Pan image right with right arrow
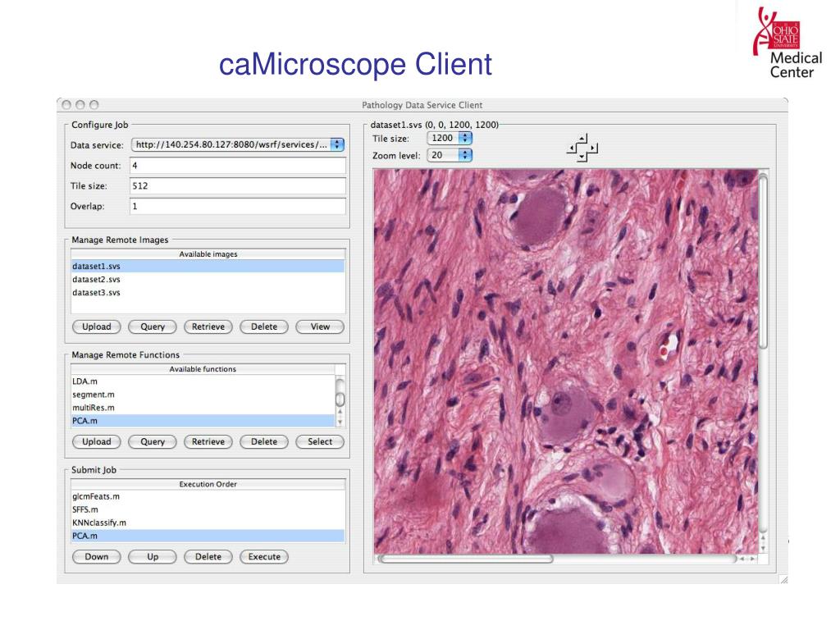This screenshot has width=840, height=630. (592, 148)
